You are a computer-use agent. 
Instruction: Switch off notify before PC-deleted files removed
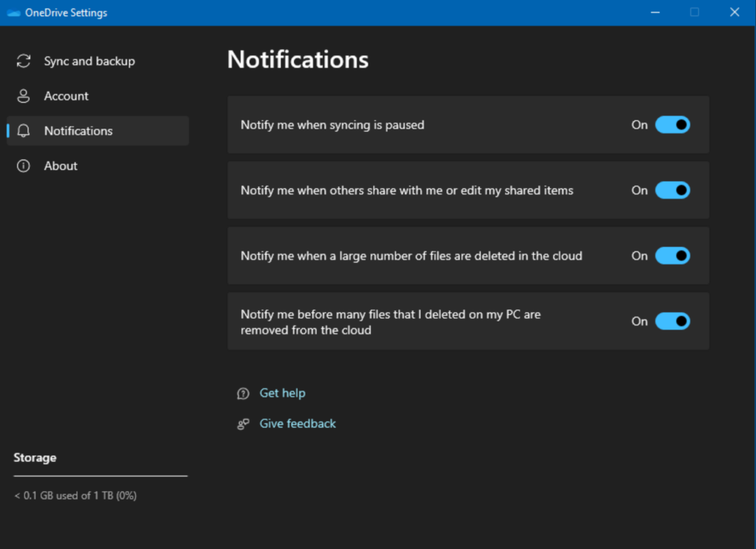click(673, 321)
